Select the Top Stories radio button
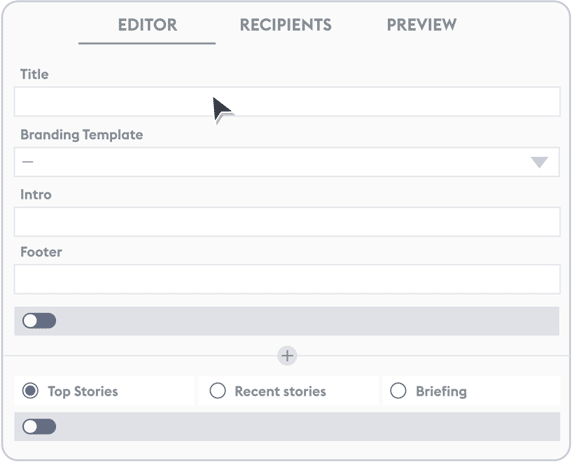Screen dimensions: 572x462 click(x=30, y=391)
